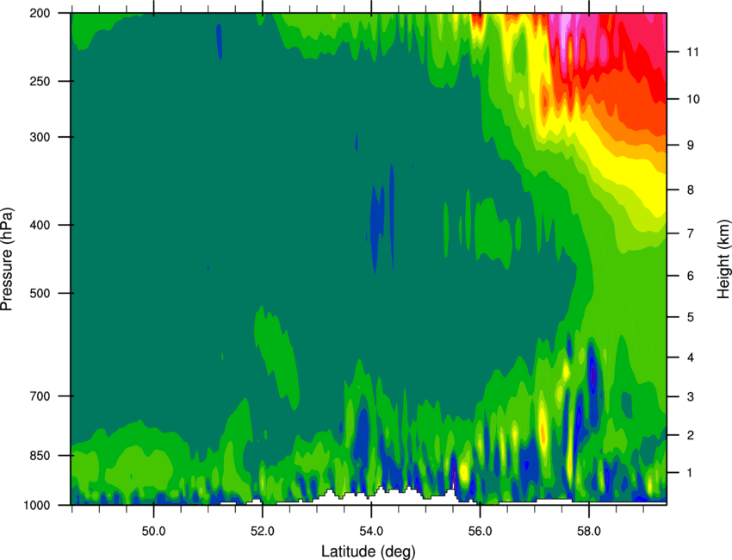Select the Height (km) axis title
Image resolution: width=732 pixels, height=560 pixels.
pos(723,259)
